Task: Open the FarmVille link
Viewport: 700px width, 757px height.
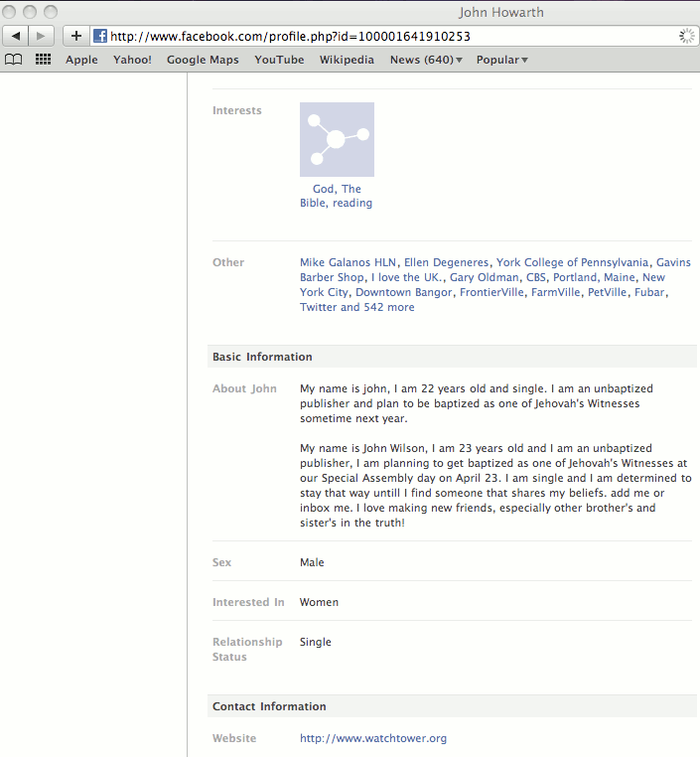Action: [x=556, y=292]
